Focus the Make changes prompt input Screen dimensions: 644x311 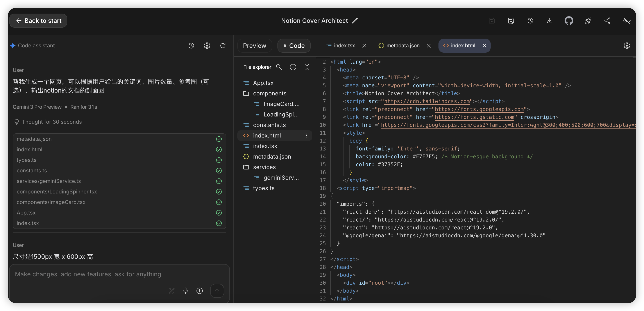click(88, 274)
